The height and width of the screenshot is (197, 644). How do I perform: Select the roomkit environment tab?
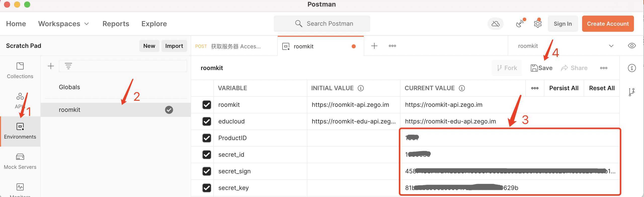pyautogui.click(x=320, y=46)
